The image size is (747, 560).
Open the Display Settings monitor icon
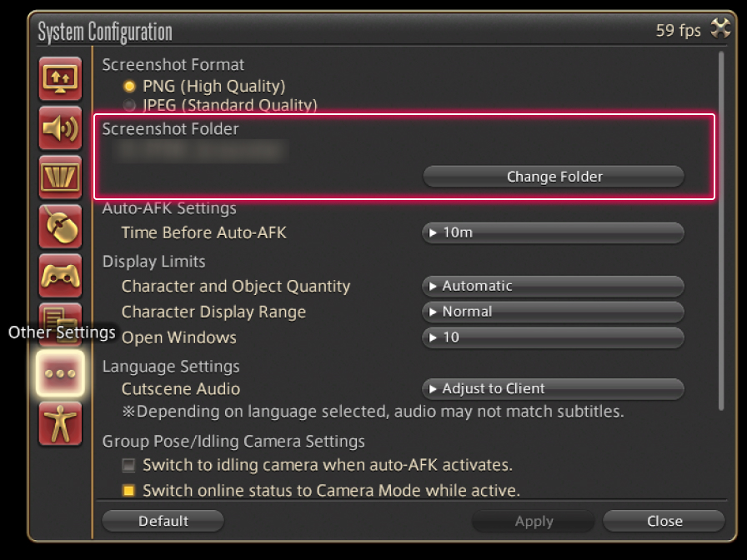(x=61, y=78)
